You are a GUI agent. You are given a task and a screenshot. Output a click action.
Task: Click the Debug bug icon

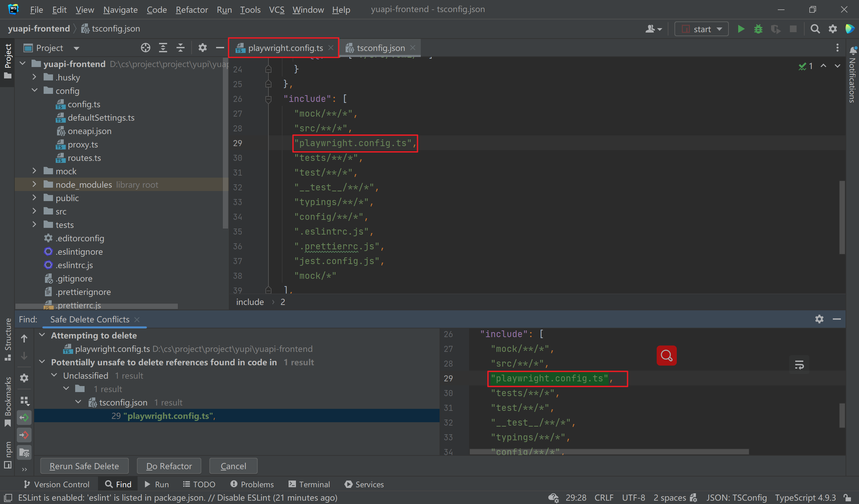(x=758, y=29)
